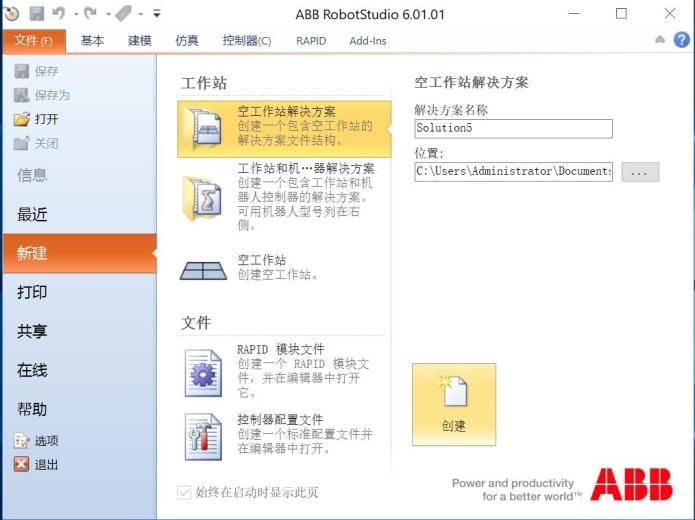Toggle 始终在启动时显示此页 checkbox
695x520 pixels.
coord(184,492)
